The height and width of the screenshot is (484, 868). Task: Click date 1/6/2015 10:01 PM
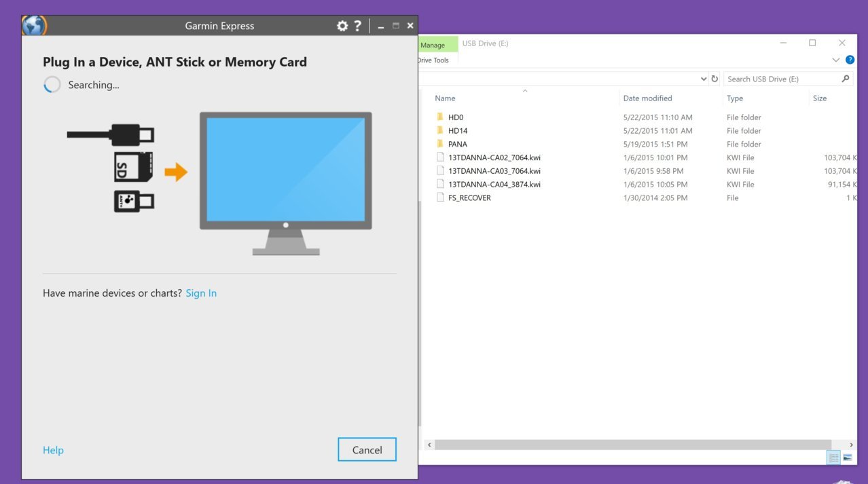point(655,157)
